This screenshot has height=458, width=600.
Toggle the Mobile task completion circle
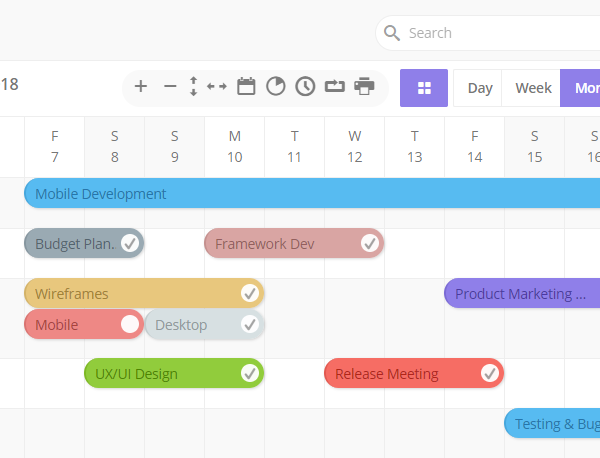pyautogui.click(x=130, y=324)
